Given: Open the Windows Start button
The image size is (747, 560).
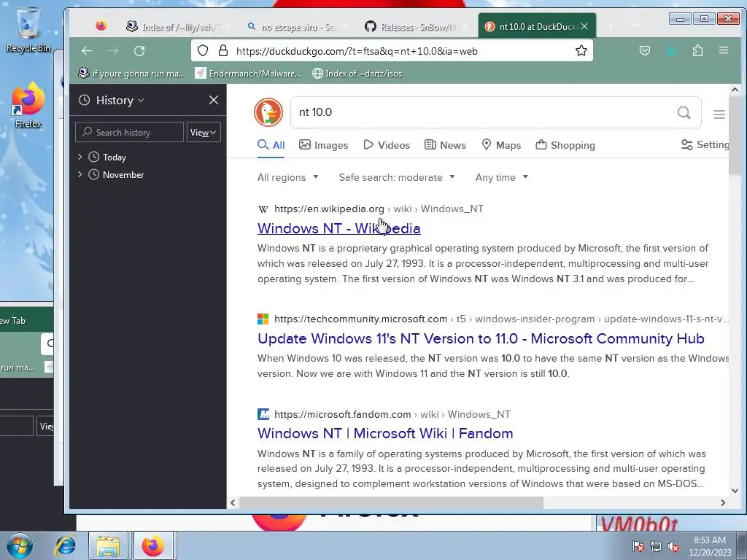Looking at the screenshot, I should point(20,545).
